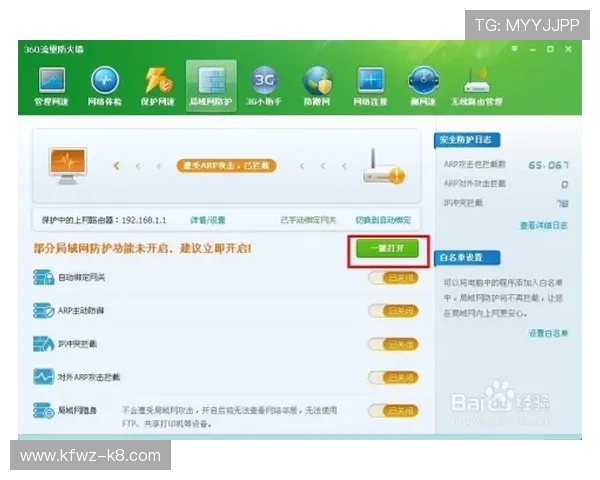
Task: Open the title bar menu dropdown icon
Action: pos(515,49)
